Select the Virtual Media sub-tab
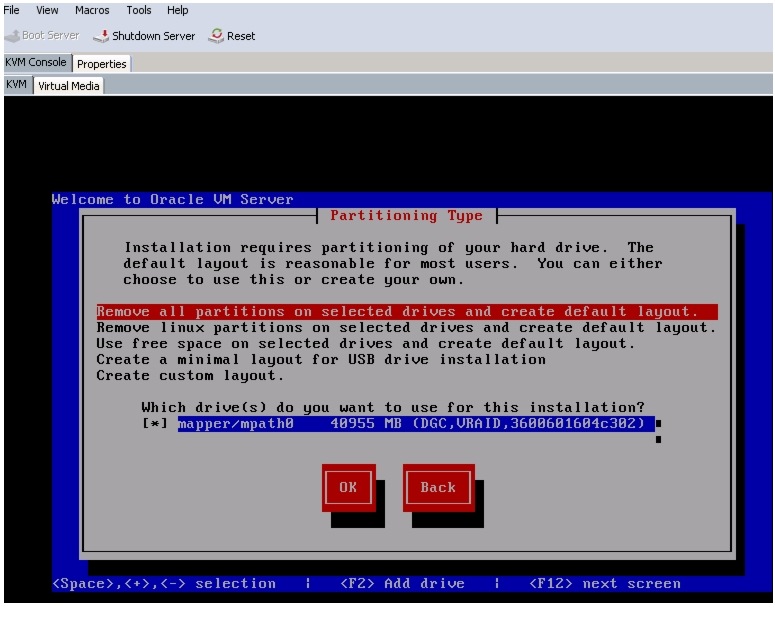 pos(69,85)
